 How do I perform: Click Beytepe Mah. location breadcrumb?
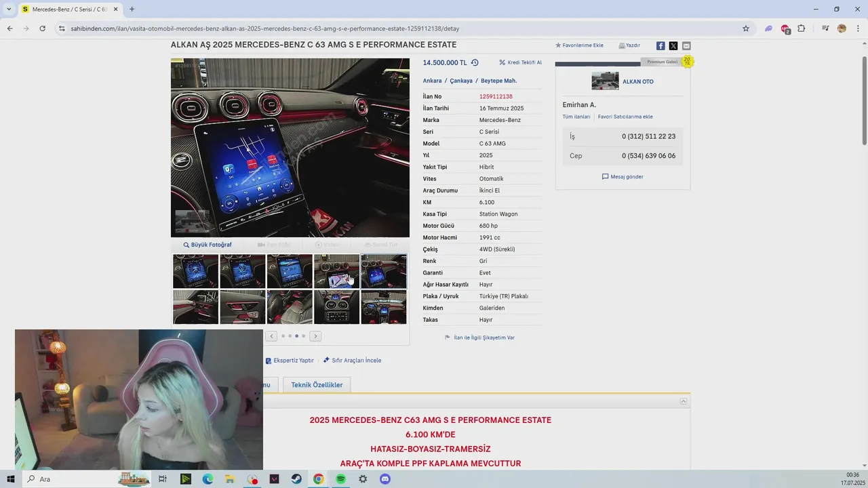point(499,81)
